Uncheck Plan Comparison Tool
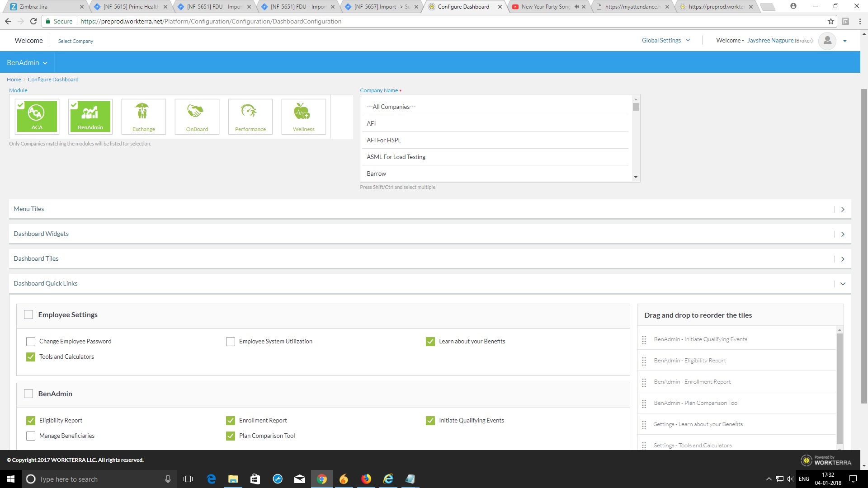The height and width of the screenshot is (488, 868). (x=231, y=436)
